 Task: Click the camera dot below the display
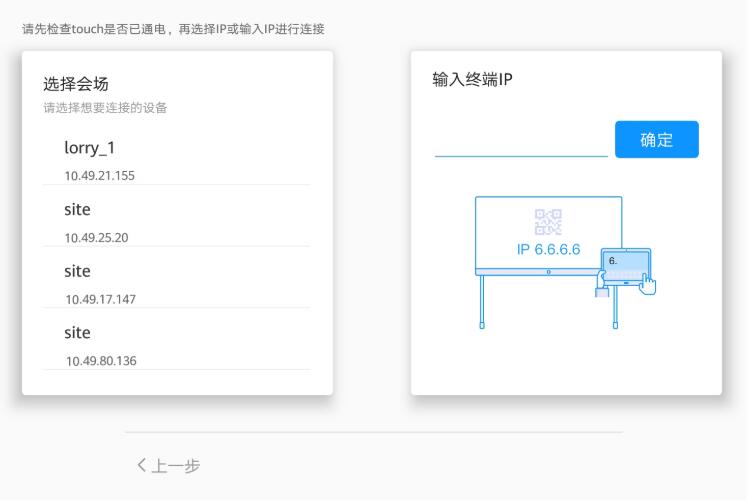tap(548, 272)
